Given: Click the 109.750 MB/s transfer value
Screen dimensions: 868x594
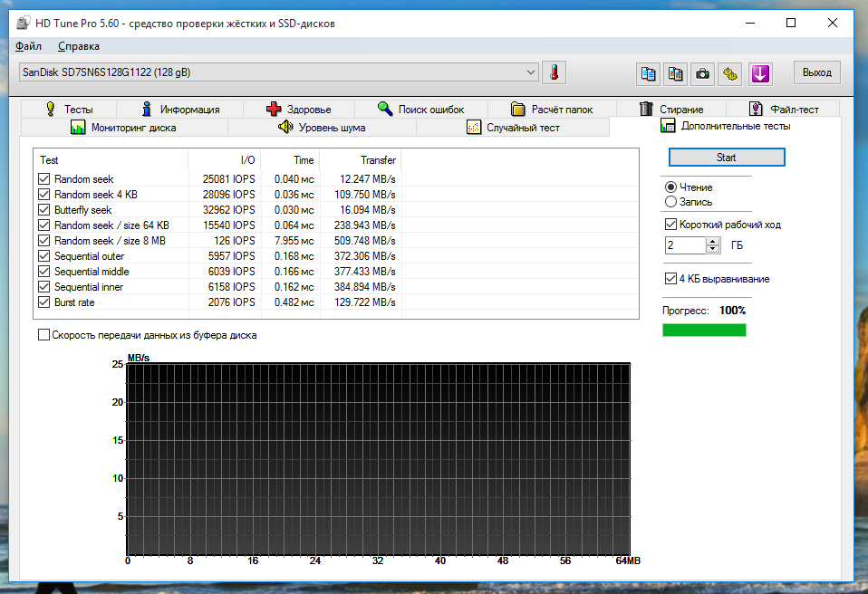Looking at the screenshot, I should [365, 195].
